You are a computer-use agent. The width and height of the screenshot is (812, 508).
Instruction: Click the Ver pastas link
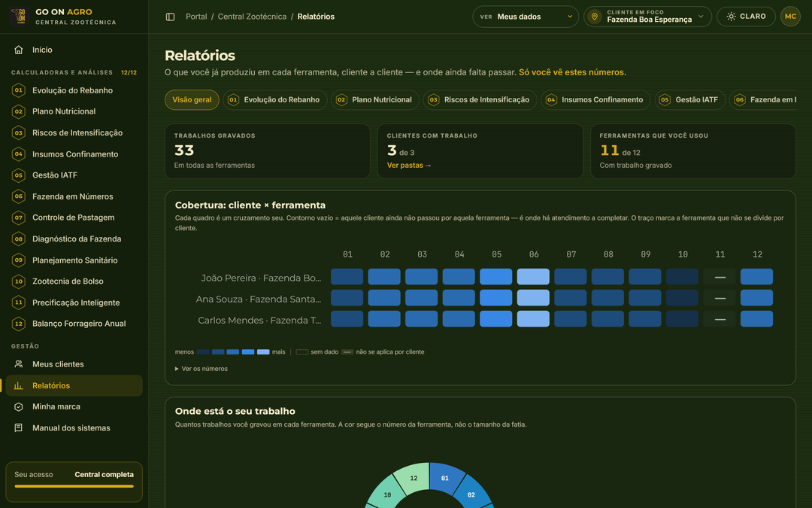click(x=409, y=166)
